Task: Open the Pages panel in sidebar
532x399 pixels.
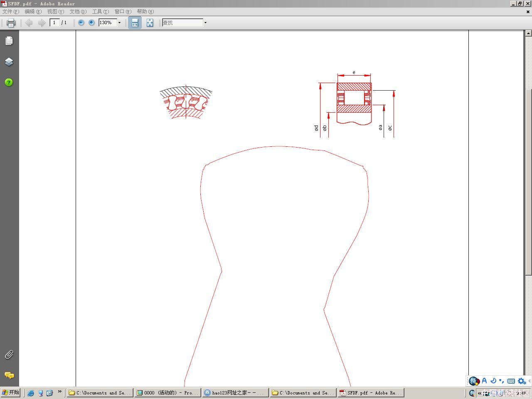Action: 9,41
